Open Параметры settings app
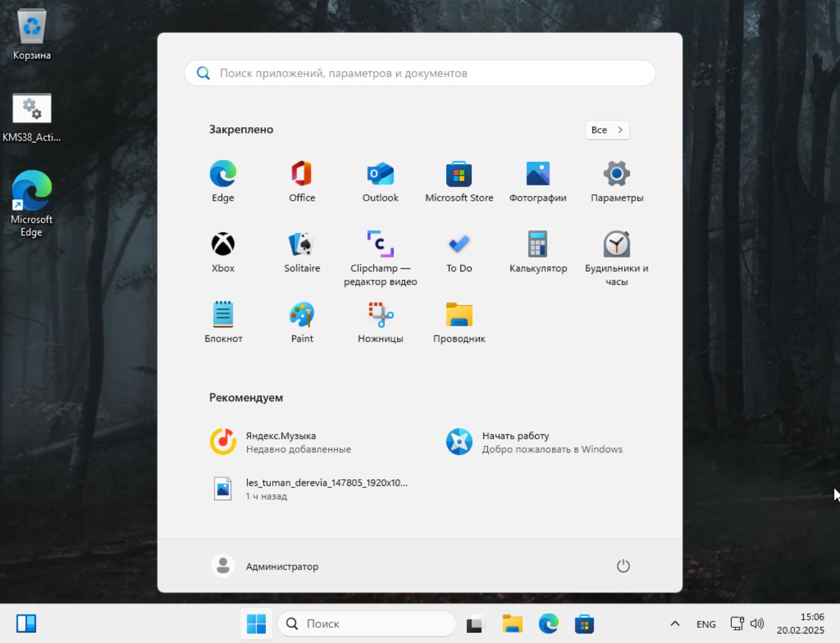Image resolution: width=840 pixels, height=643 pixels. coord(617,182)
